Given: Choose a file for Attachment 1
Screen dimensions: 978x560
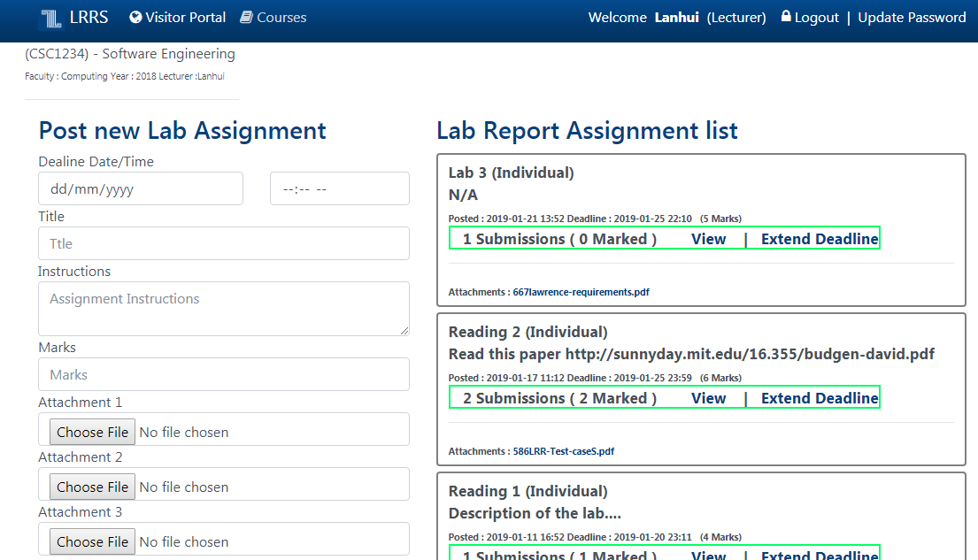Looking at the screenshot, I should (92, 433).
